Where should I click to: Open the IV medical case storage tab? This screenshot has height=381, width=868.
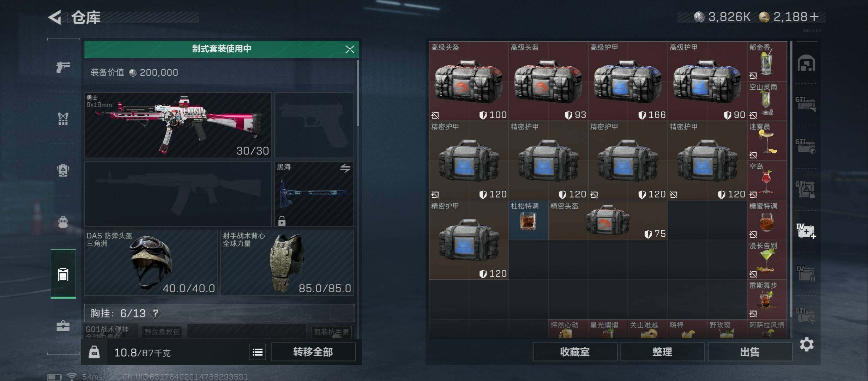coord(806,231)
